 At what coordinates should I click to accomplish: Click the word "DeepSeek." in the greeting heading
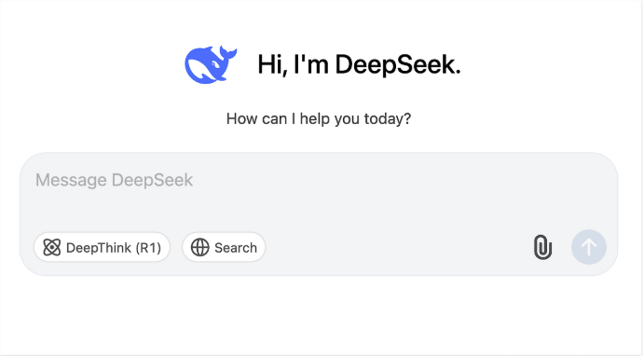coord(398,65)
